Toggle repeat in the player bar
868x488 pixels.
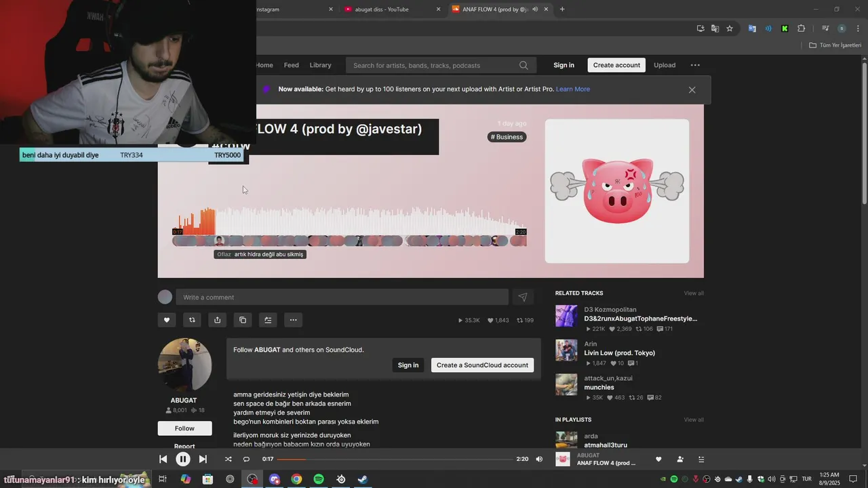point(246,459)
